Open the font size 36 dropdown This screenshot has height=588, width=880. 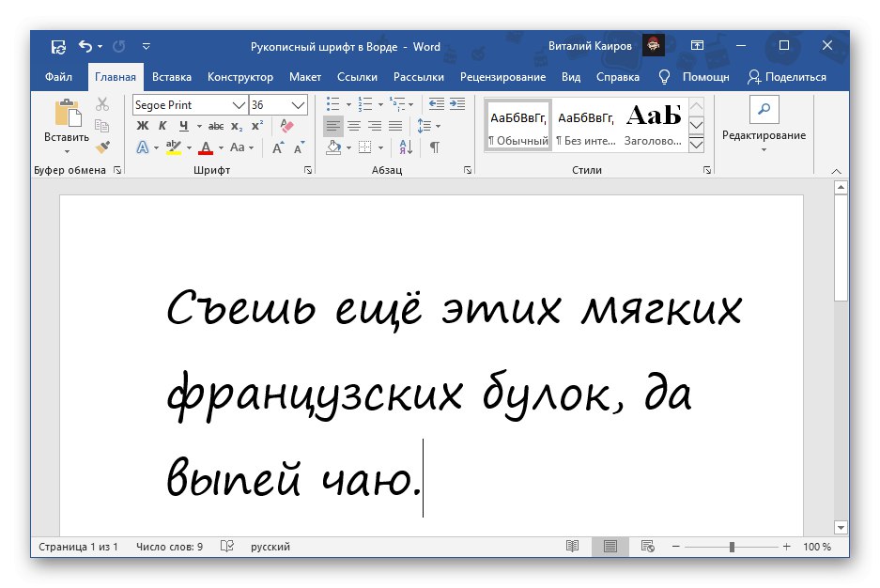pyautogui.click(x=297, y=105)
